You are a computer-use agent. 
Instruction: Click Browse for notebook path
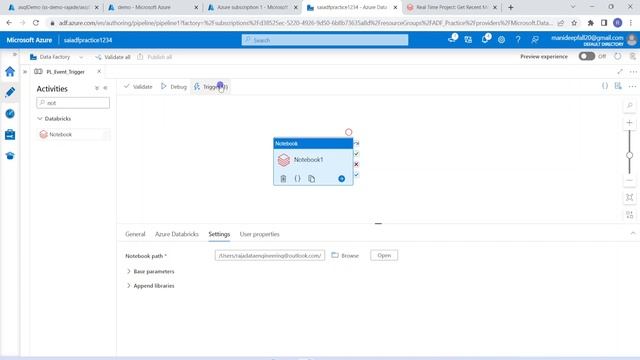point(345,256)
